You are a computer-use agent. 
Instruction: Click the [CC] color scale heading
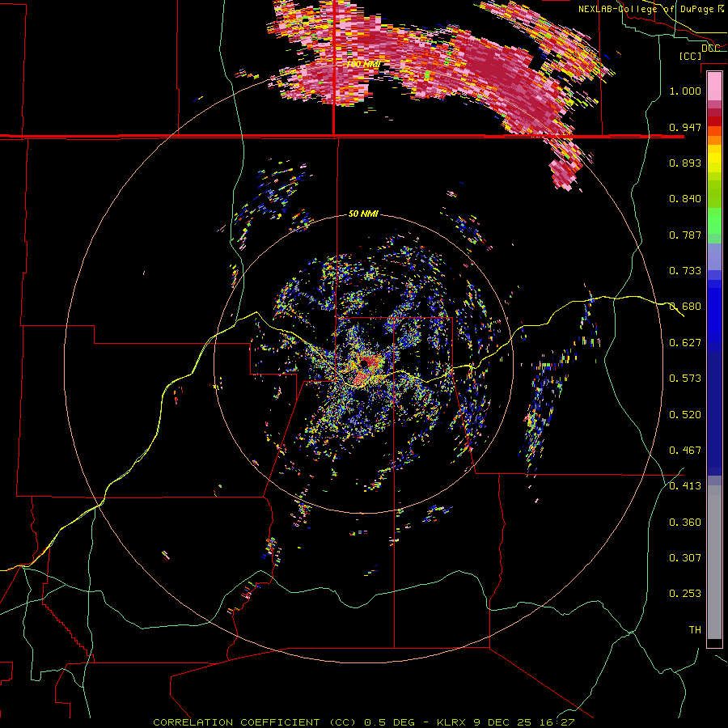pos(690,56)
